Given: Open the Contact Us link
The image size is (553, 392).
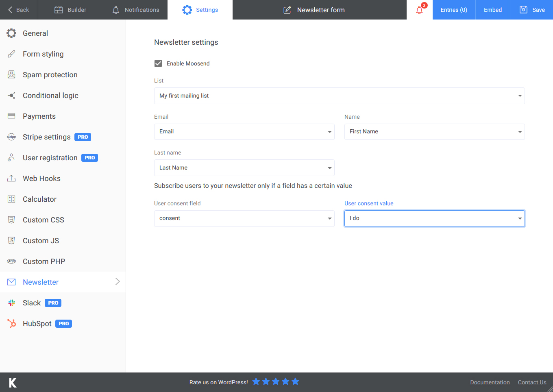Looking at the screenshot, I should 532,382.
